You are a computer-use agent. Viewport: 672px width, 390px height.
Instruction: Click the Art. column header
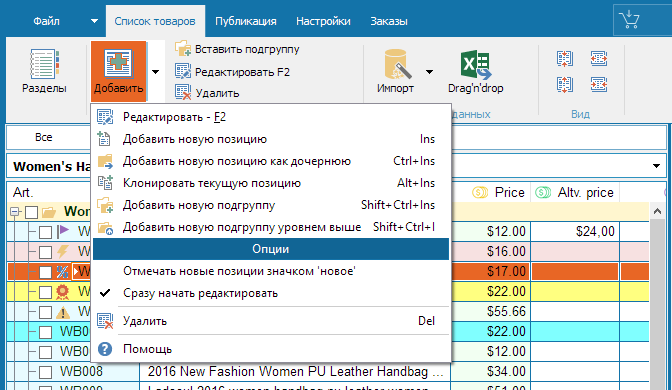[23, 192]
